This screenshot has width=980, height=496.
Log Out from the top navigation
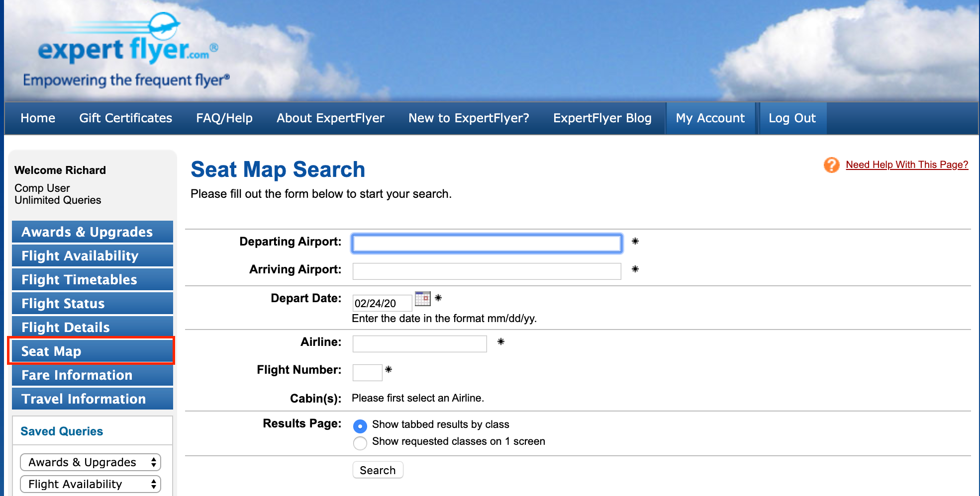[x=792, y=118]
